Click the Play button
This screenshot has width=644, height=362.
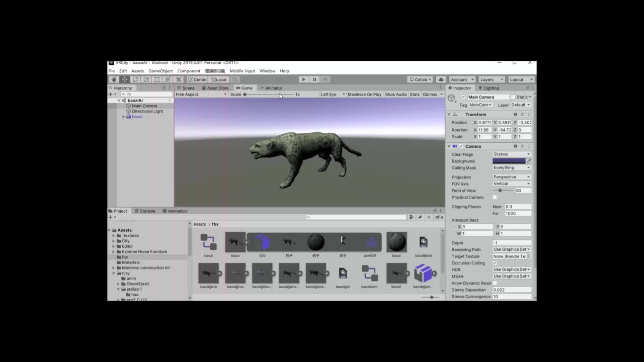(303, 79)
